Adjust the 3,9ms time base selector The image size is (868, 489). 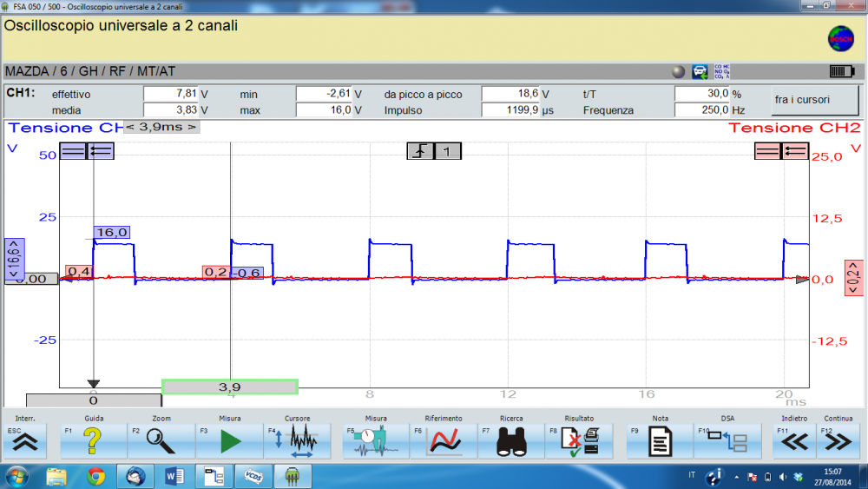coord(161,127)
